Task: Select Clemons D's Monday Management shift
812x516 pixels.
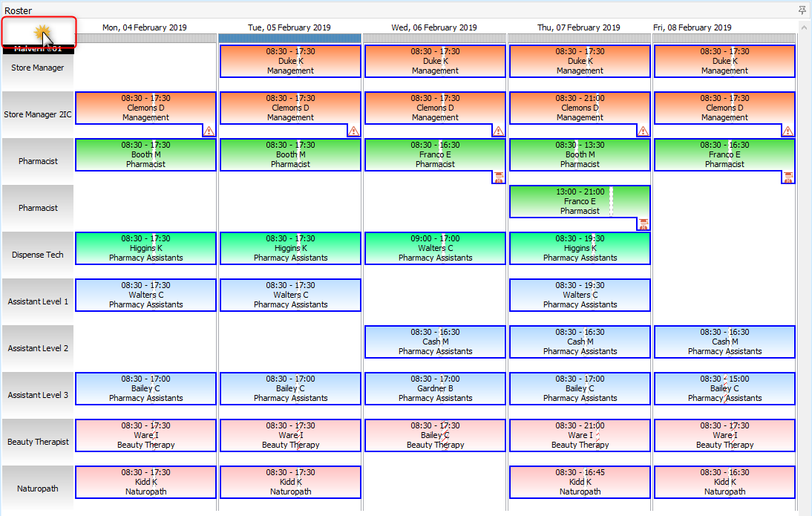Action: [x=145, y=108]
